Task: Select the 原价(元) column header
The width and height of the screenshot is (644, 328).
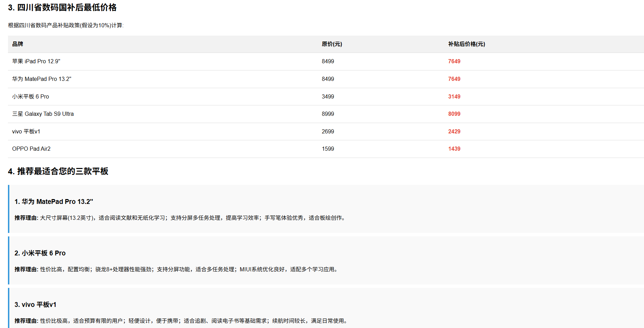Action: [x=332, y=44]
